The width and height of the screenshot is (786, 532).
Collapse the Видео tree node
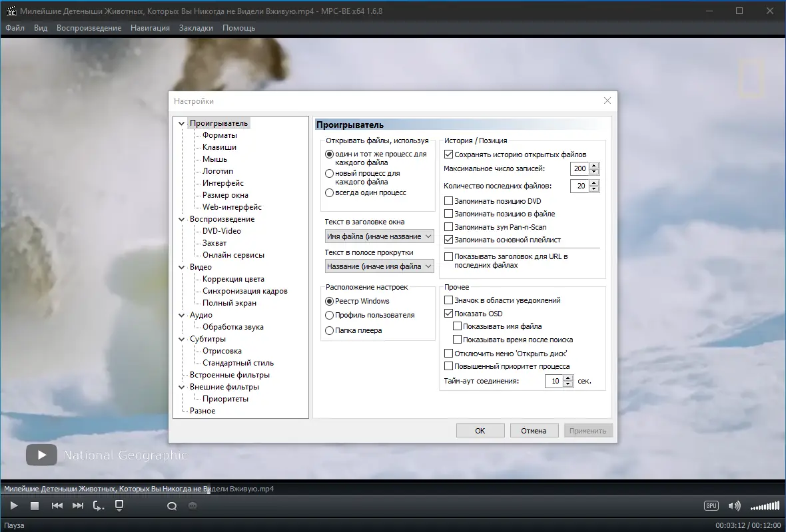coord(181,268)
